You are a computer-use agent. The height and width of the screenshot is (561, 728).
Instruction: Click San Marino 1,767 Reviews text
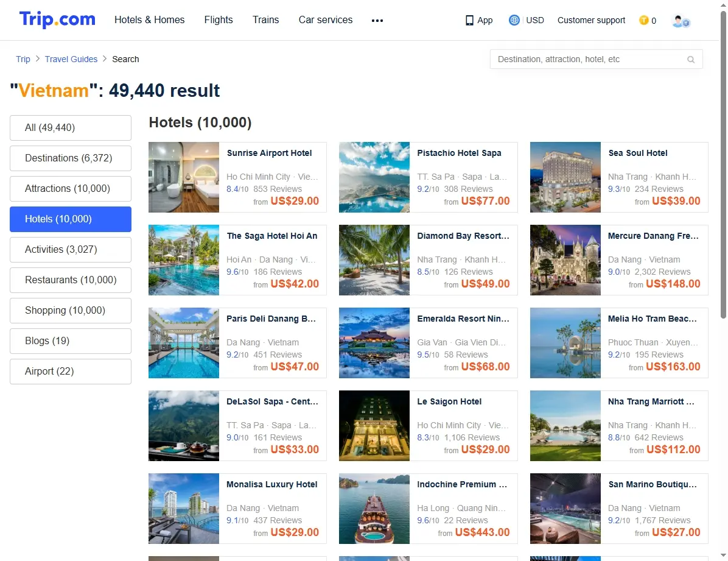pos(662,521)
